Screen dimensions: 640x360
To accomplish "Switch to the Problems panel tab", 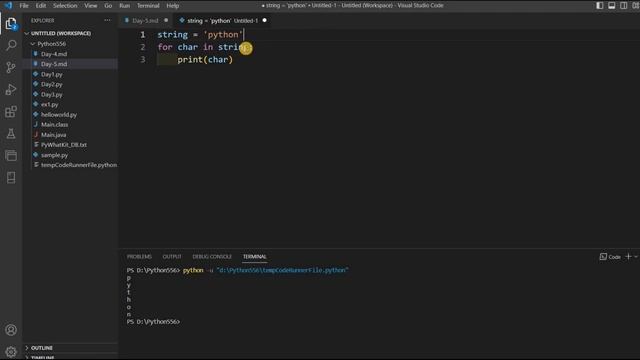I will [x=139, y=257].
